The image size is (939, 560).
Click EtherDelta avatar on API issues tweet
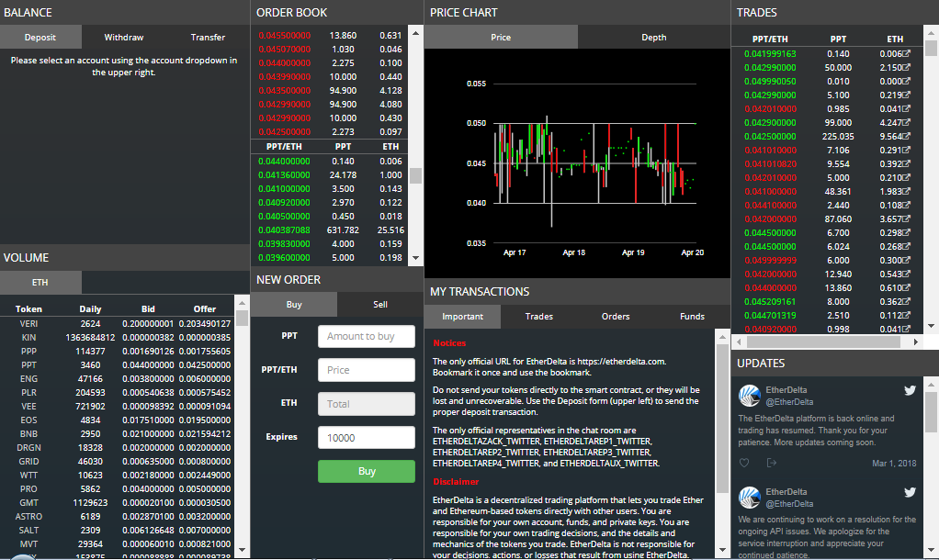[x=749, y=498]
